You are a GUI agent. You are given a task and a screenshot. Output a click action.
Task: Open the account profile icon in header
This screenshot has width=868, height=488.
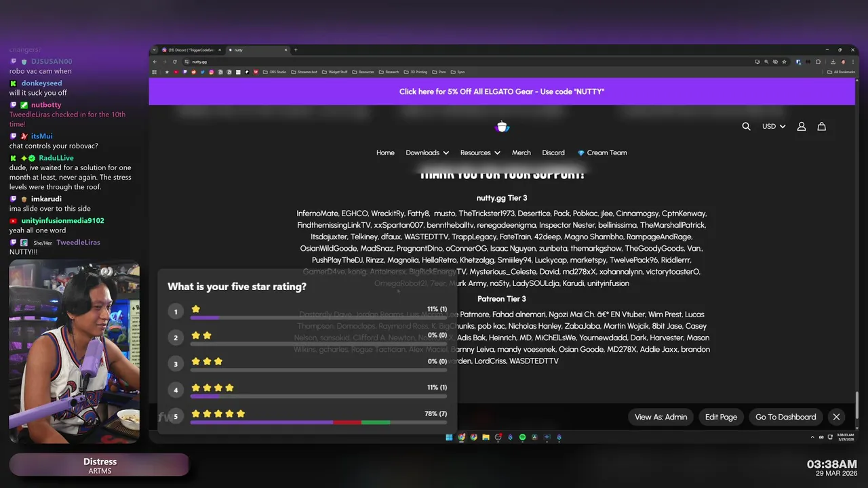pos(801,126)
